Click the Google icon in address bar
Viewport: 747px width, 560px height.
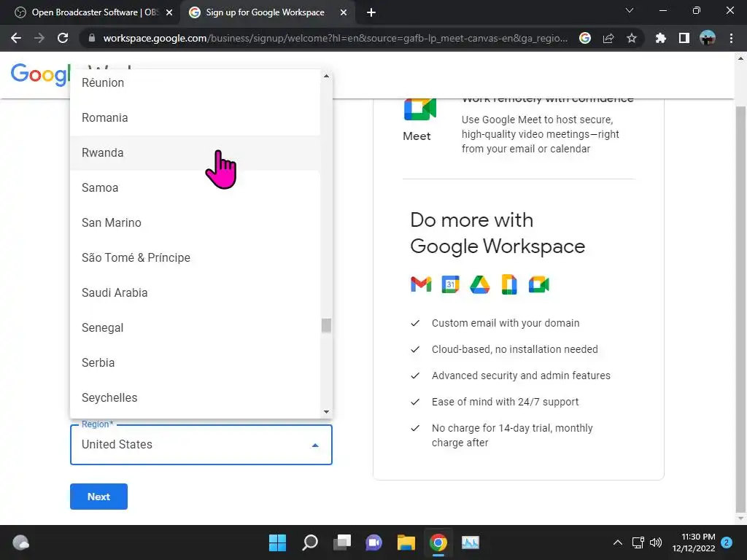click(585, 38)
